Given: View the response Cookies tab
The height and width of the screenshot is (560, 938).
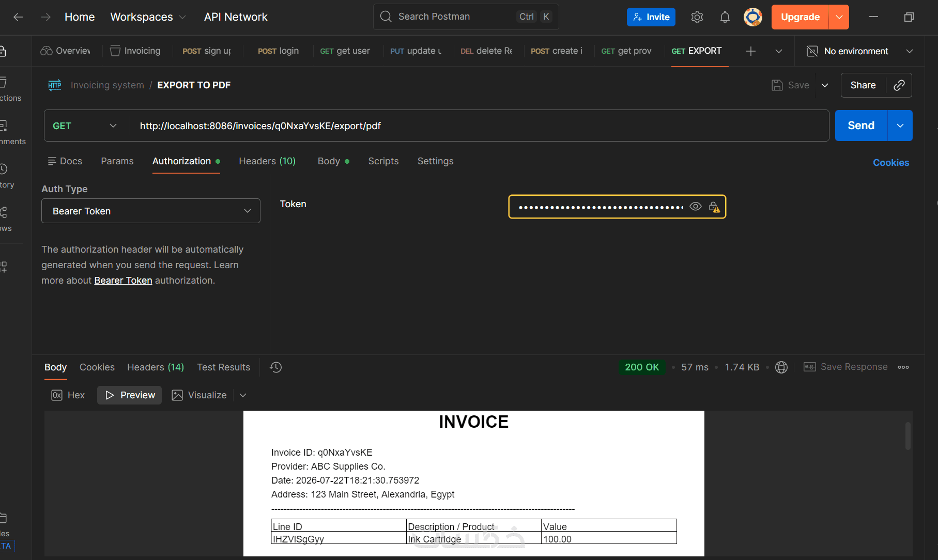Looking at the screenshot, I should 97,367.
